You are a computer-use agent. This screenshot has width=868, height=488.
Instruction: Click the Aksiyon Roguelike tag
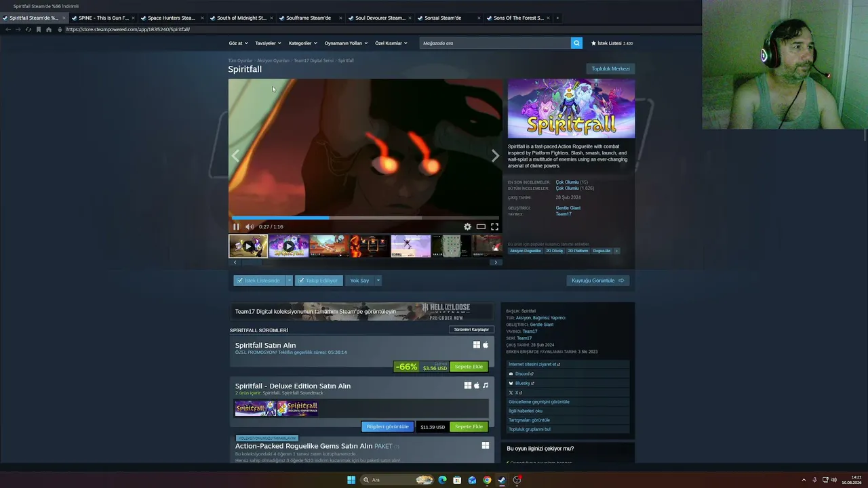(526, 251)
